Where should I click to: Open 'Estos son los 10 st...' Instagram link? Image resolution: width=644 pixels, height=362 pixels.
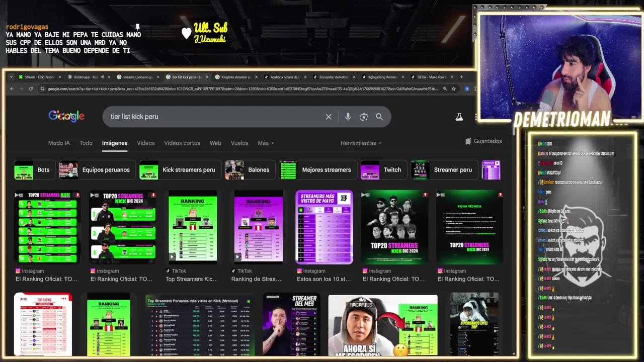tap(324, 279)
